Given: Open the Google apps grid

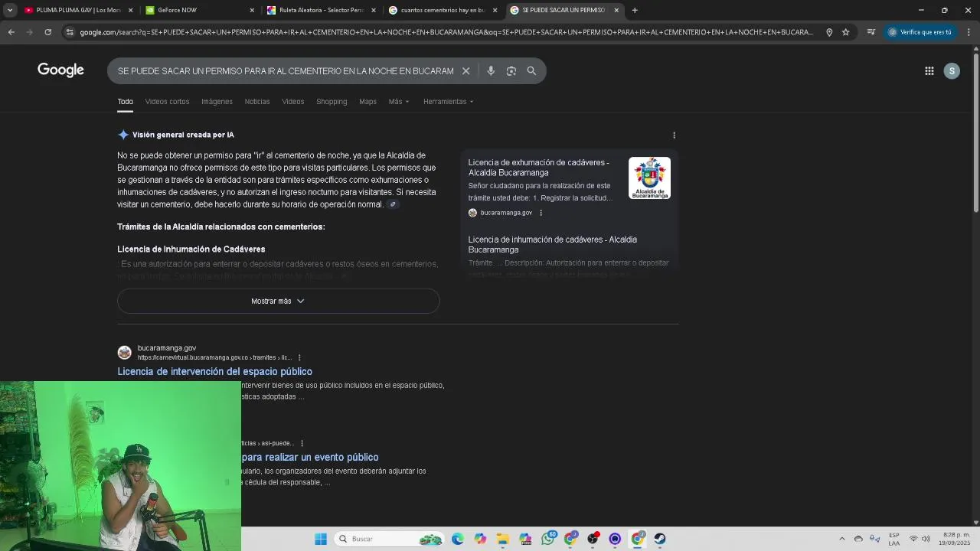Looking at the screenshot, I should coord(929,71).
